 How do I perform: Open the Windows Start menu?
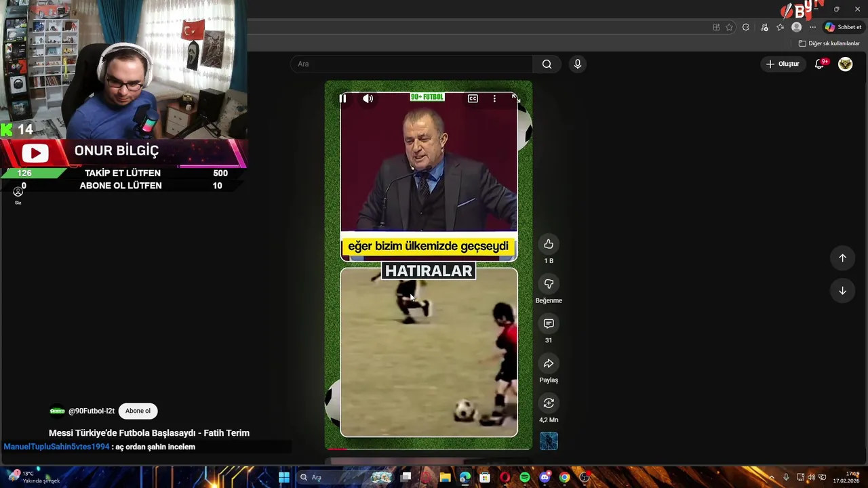coord(284,477)
